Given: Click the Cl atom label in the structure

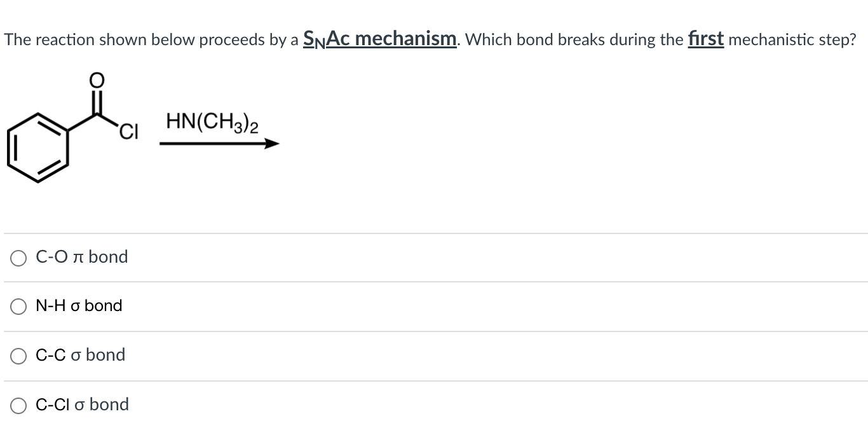Looking at the screenshot, I should point(130,132).
